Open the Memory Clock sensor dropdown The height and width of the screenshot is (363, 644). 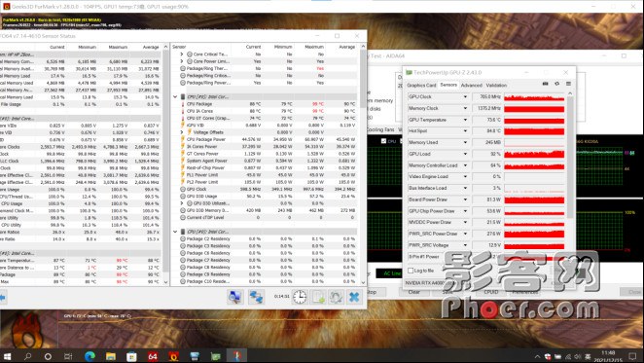465,109
